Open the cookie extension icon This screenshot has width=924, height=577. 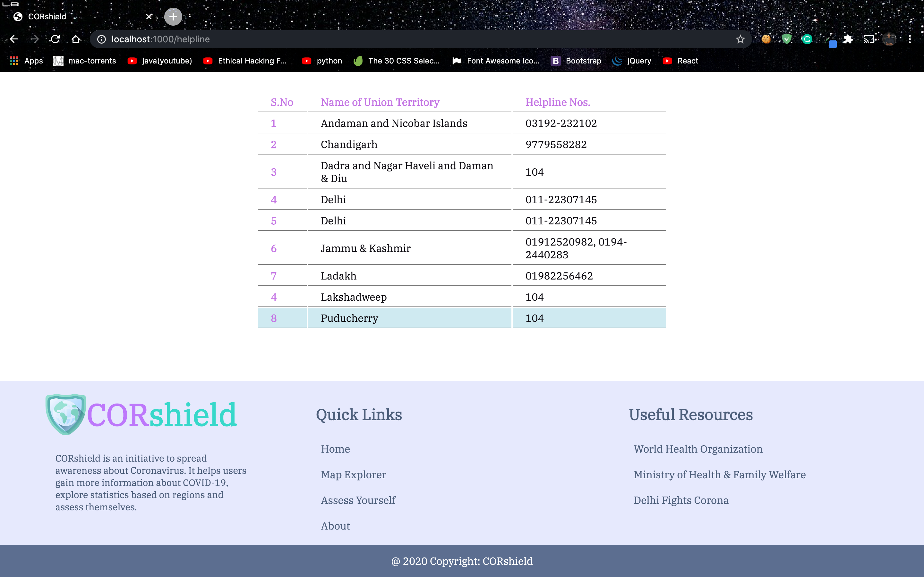[766, 39]
